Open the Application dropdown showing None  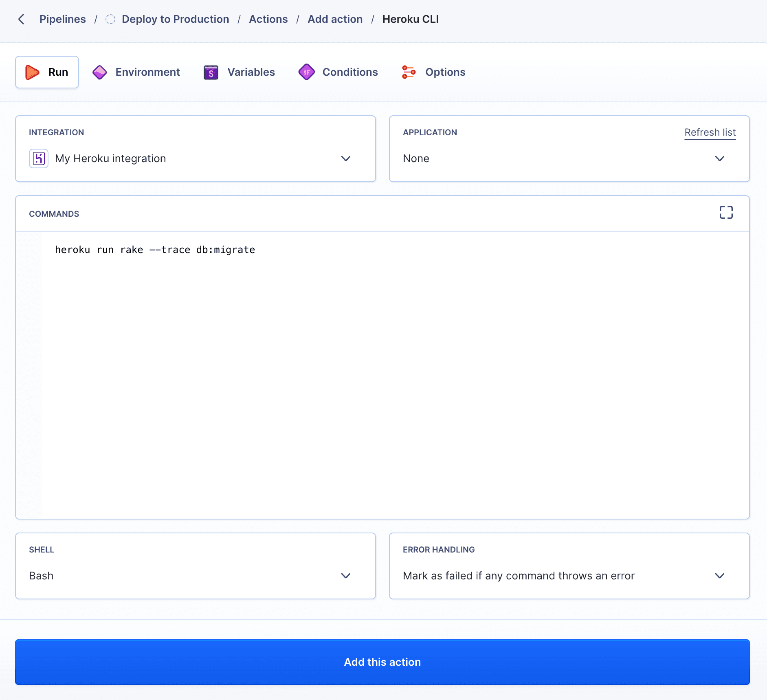719,158
